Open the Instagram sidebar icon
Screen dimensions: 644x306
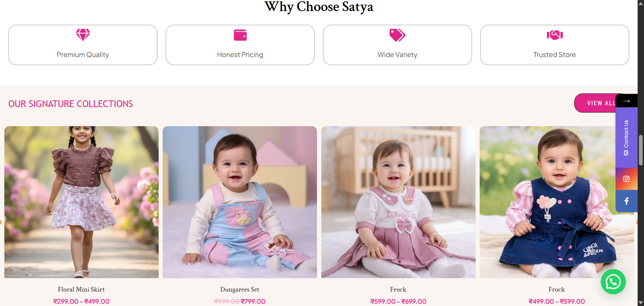pyautogui.click(x=626, y=179)
